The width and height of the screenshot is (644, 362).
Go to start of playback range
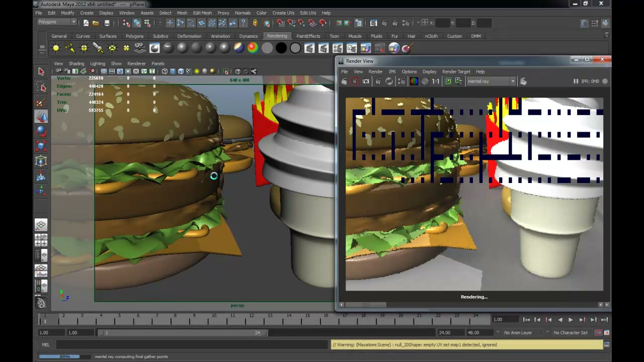click(526, 320)
